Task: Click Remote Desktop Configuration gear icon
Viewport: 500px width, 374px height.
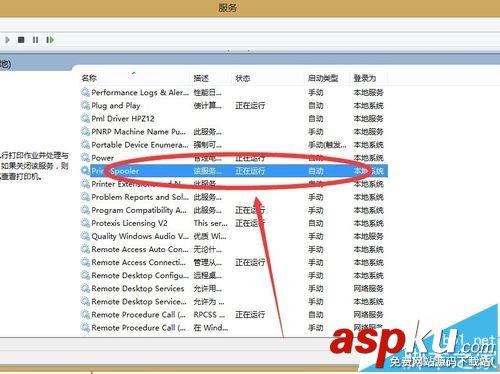Action: (85, 275)
